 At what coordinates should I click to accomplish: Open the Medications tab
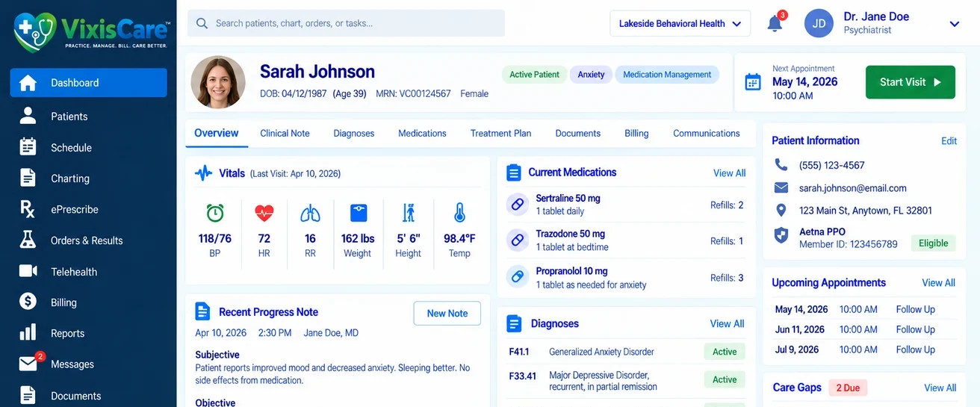coord(422,133)
